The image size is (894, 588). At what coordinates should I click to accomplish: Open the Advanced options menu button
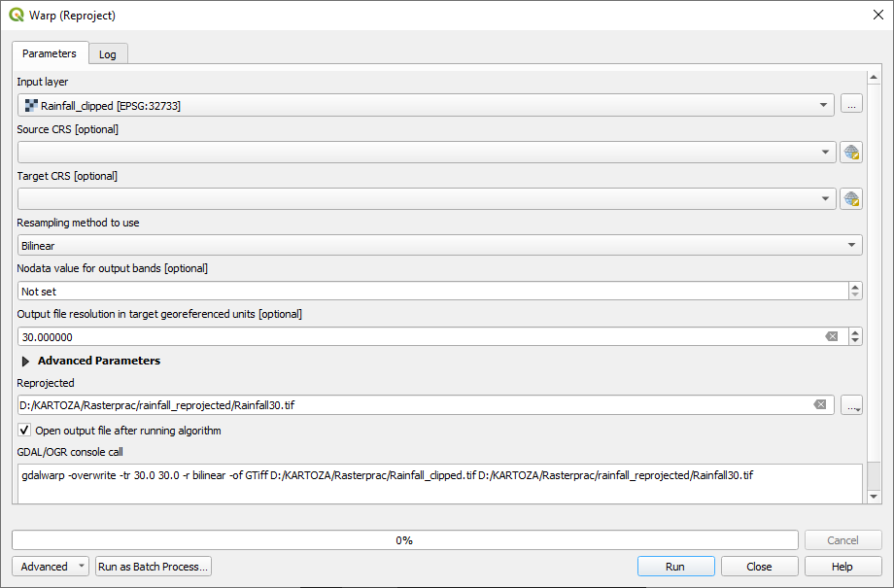[x=51, y=567]
